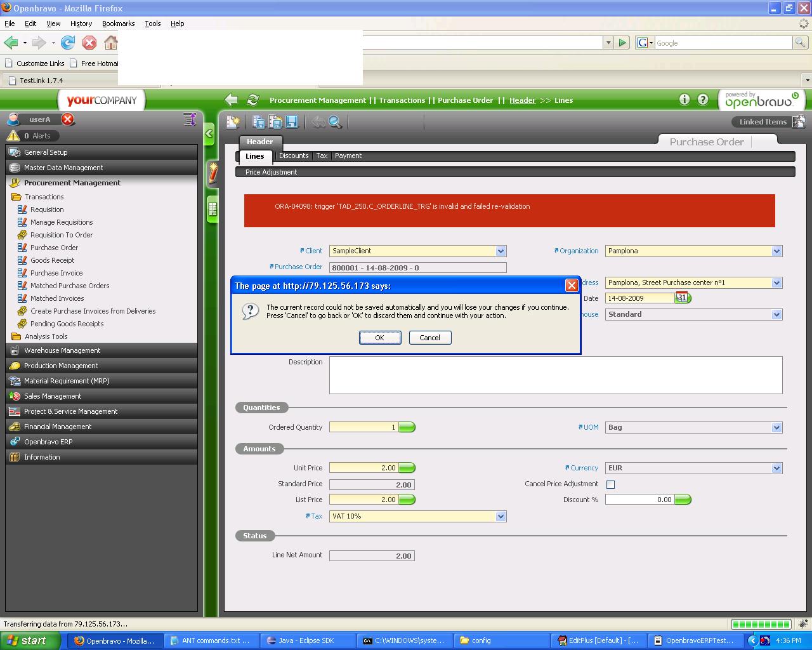Click the Description text area
The width and height of the screenshot is (812, 650).
click(555, 375)
